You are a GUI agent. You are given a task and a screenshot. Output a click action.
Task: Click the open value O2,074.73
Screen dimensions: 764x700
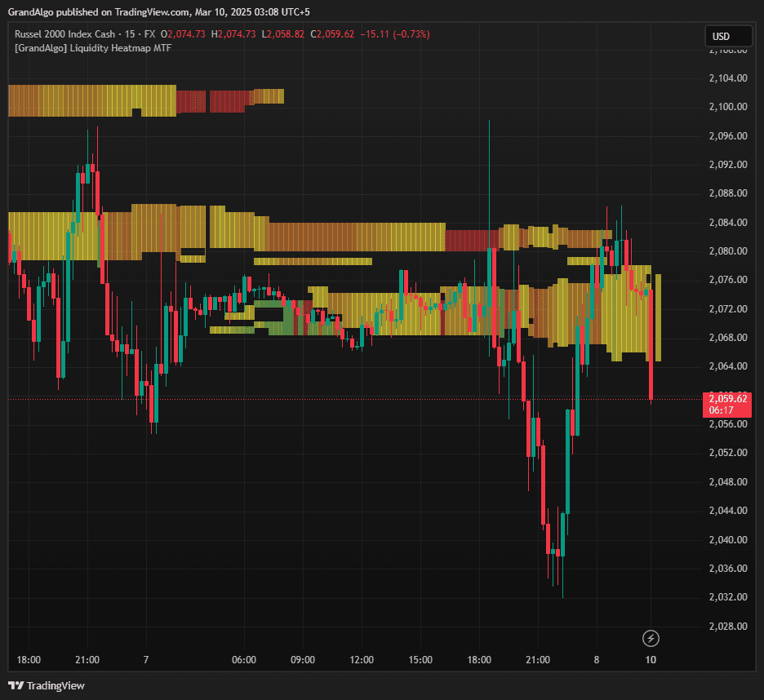(184, 34)
